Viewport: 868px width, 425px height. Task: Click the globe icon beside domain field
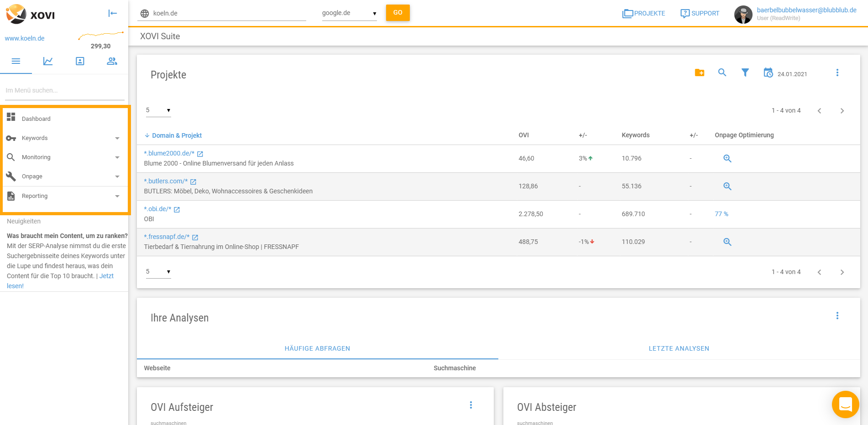[x=145, y=14]
